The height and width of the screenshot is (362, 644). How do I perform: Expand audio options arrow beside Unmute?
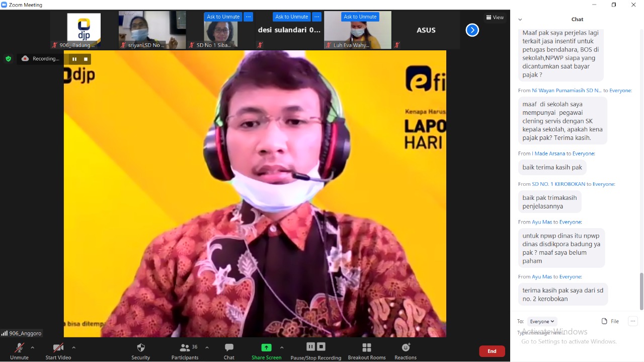tap(33, 347)
